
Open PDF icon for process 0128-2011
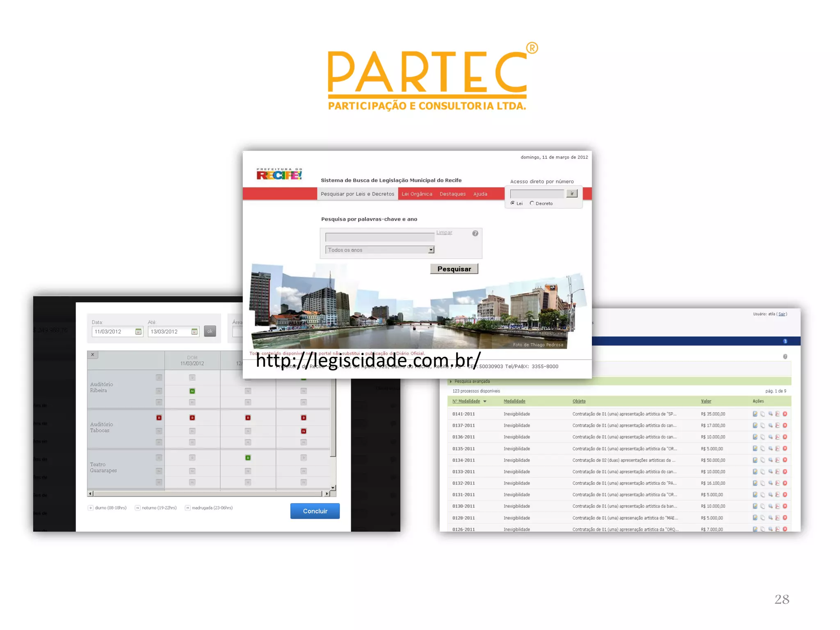point(777,518)
